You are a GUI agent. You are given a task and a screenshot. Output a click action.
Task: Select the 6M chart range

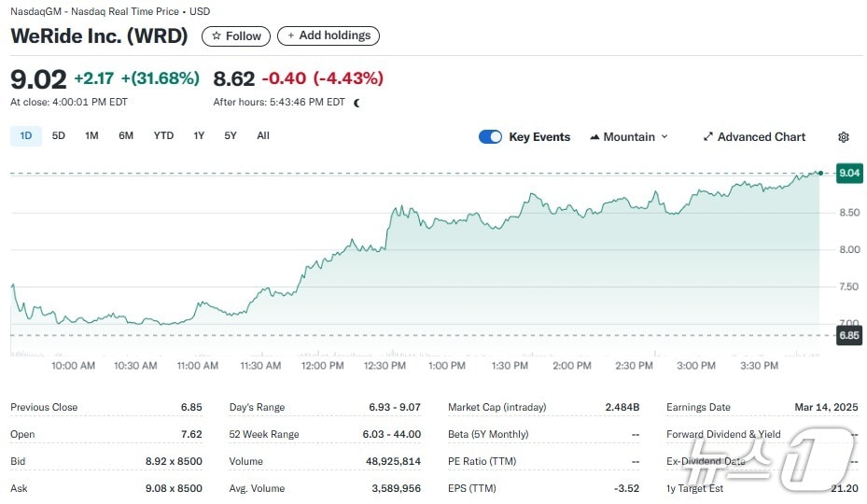[126, 136]
